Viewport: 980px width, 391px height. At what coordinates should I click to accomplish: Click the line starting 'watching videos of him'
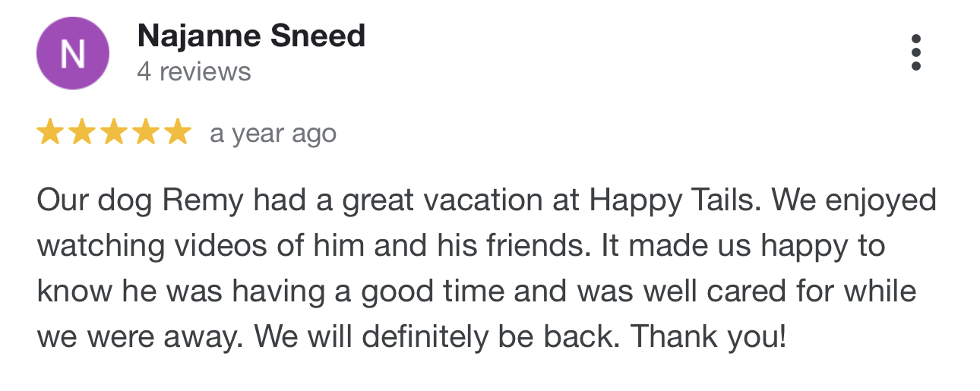click(x=461, y=246)
